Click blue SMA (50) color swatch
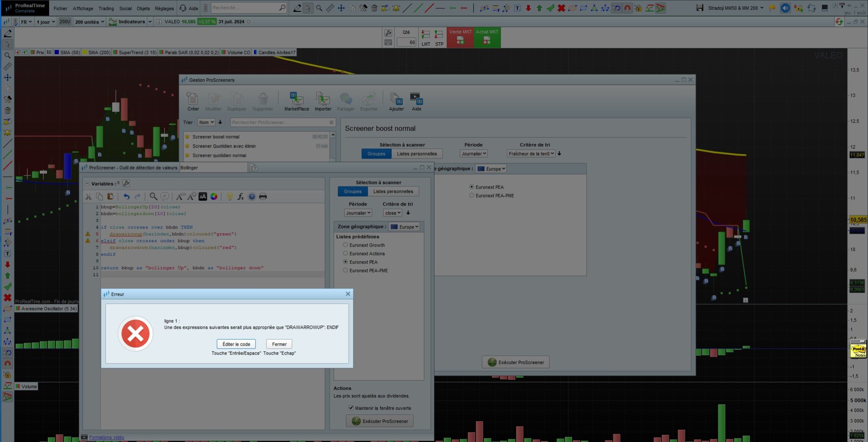868x442 pixels. [x=57, y=53]
